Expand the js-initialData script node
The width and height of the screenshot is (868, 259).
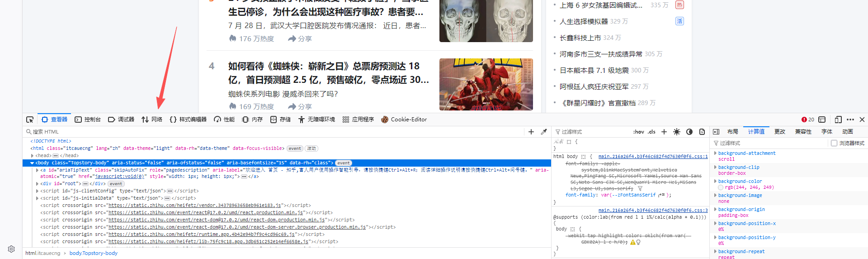pos(37,198)
